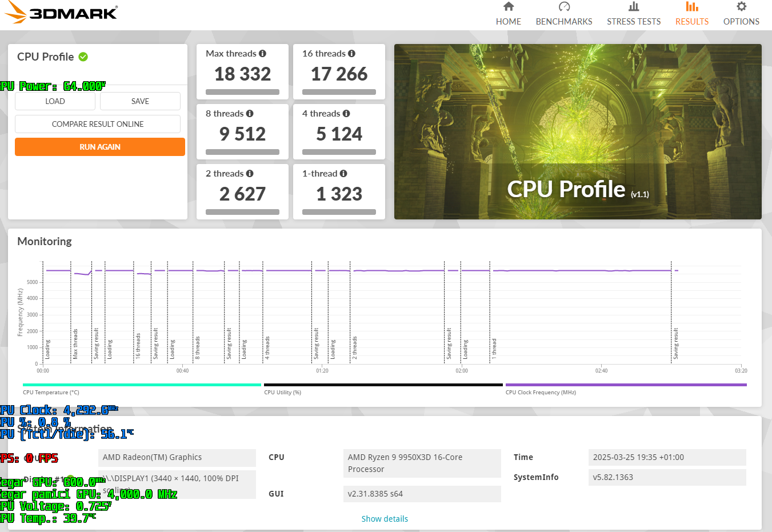The width and height of the screenshot is (772, 532).
Task: Click the Stress Tests chart icon
Action: [634, 7]
